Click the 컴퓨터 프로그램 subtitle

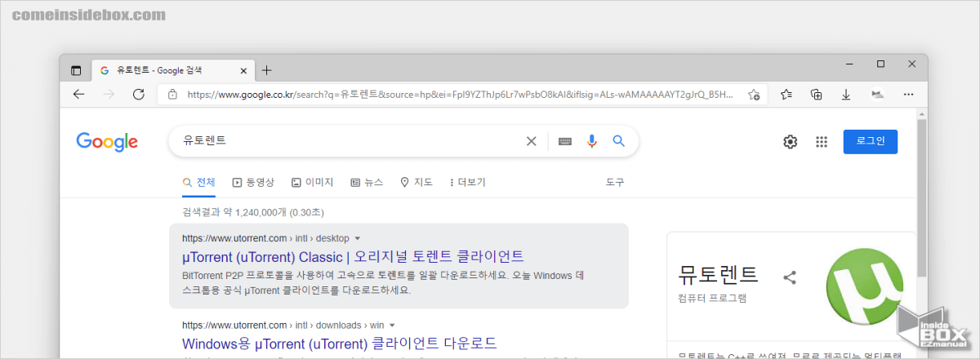[x=712, y=299]
